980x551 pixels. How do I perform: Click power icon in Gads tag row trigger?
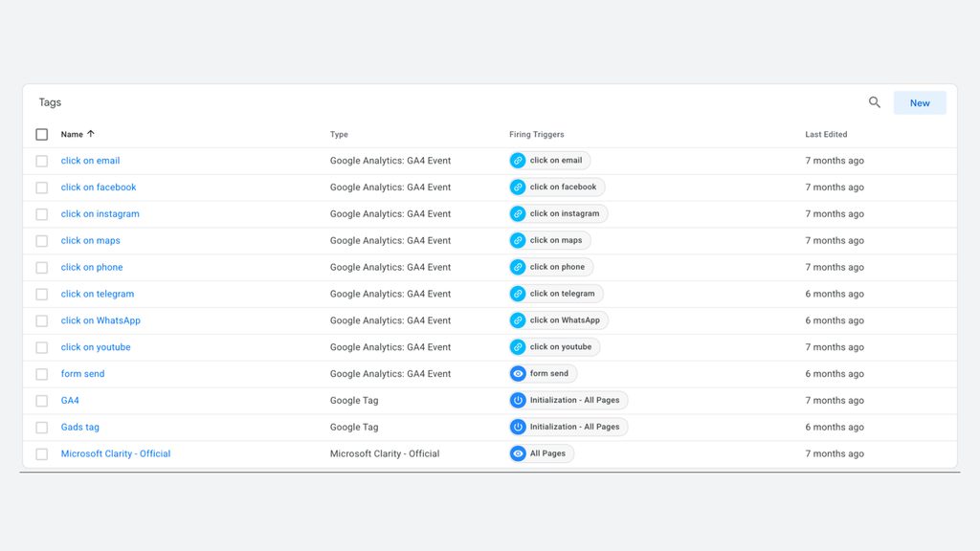click(x=518, y=428)
